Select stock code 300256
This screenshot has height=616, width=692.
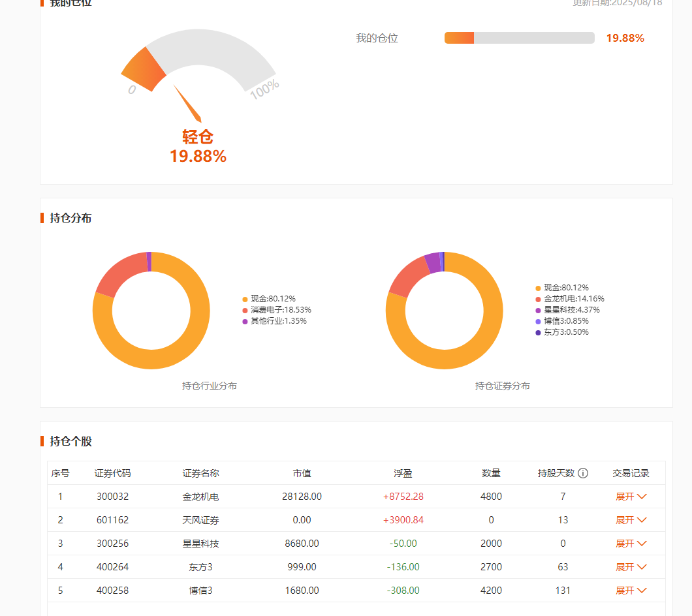point(112,543)
